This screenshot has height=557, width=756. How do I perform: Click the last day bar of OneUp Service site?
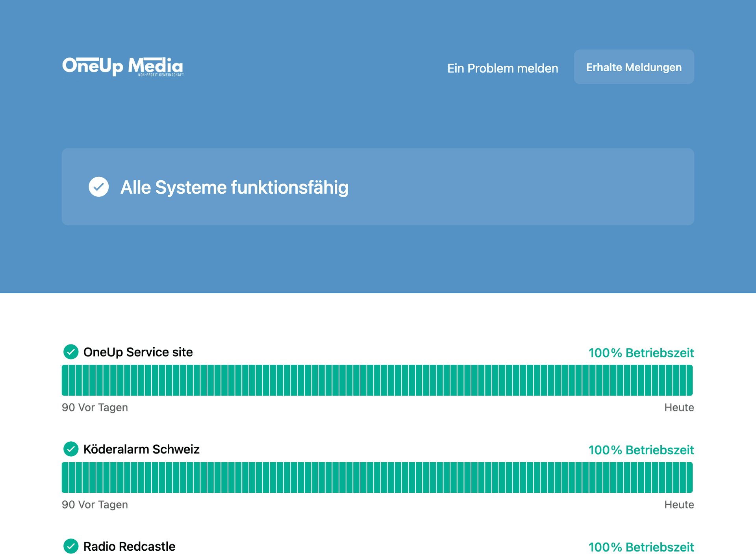[x=689, y=380]
